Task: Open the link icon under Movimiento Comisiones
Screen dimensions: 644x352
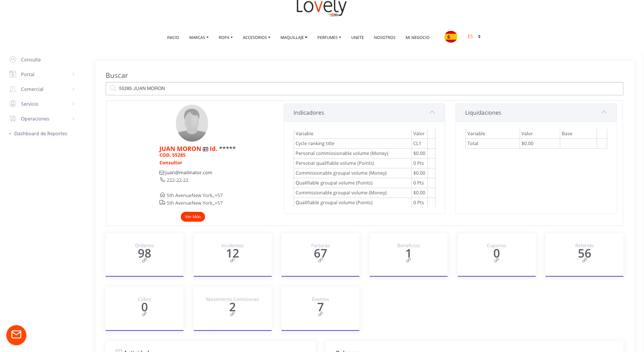Action: click(x=233, y=314)
